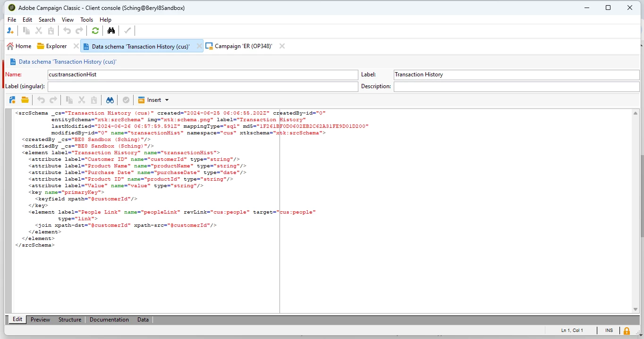Click Undo in the schema editor toolbar
The image size is (644, 339).
(x=41, y=100)
